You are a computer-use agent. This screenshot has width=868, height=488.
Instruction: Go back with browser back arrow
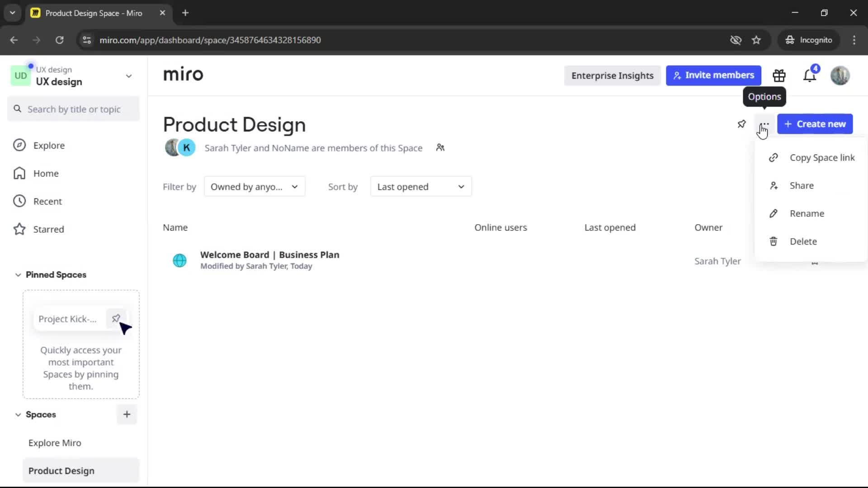point(14,40)
